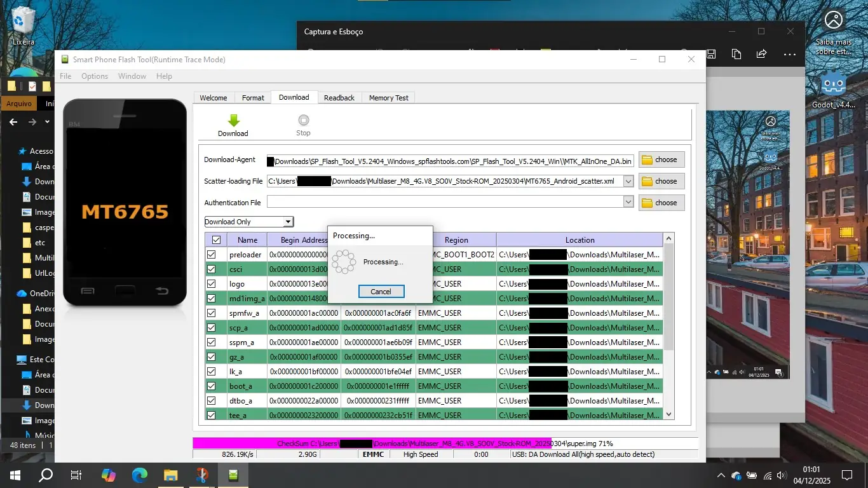
Task: Click the Scatter-loading File choose button
Action: [661, 181]
